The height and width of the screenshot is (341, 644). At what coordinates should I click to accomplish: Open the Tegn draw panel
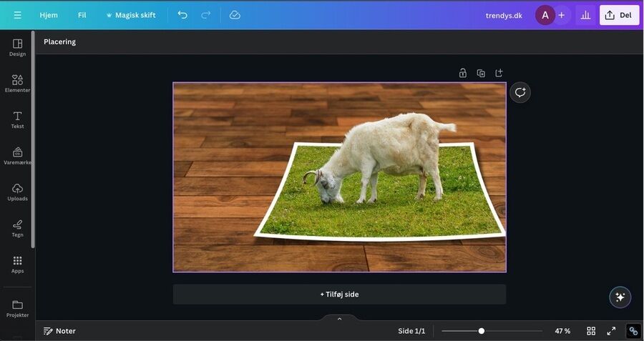click(x=17, y=229)
